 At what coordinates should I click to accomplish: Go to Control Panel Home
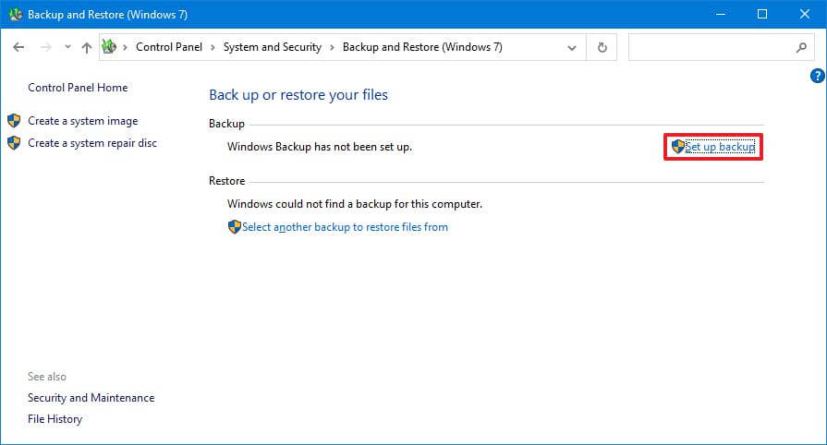pyautogui.click(x=77, y=88)
